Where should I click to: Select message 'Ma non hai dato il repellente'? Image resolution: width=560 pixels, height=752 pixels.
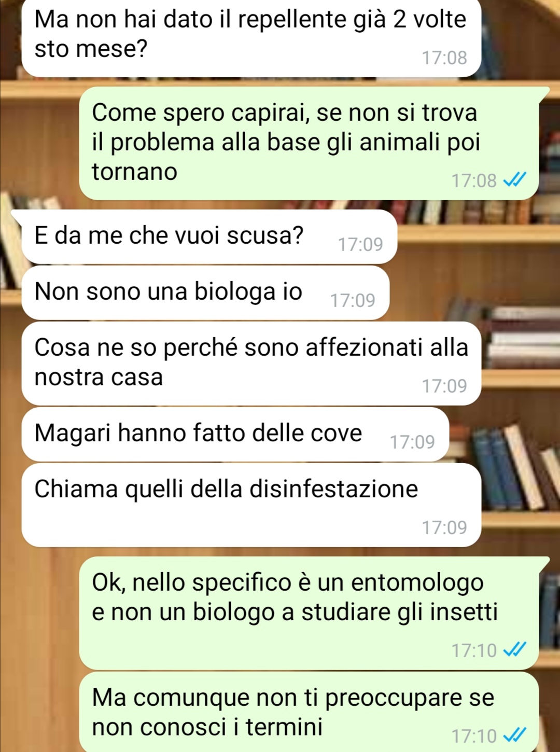pyautogui.click(x=251, y=38)
